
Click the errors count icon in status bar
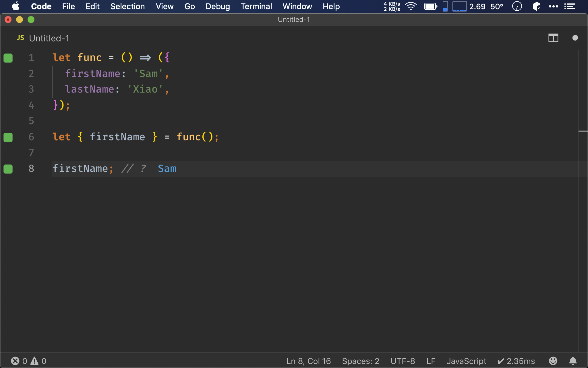(15, 361)
